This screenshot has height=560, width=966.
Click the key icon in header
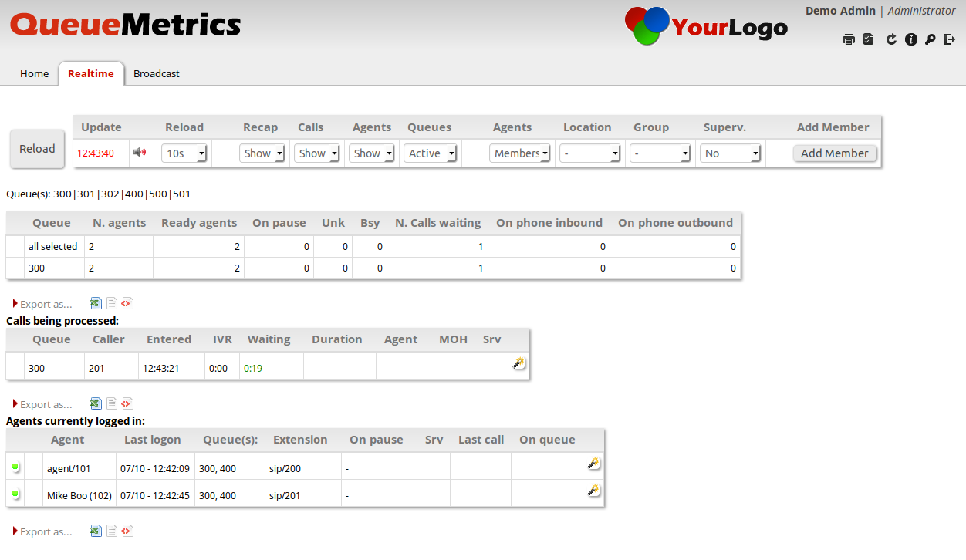(x=931, y=39)
